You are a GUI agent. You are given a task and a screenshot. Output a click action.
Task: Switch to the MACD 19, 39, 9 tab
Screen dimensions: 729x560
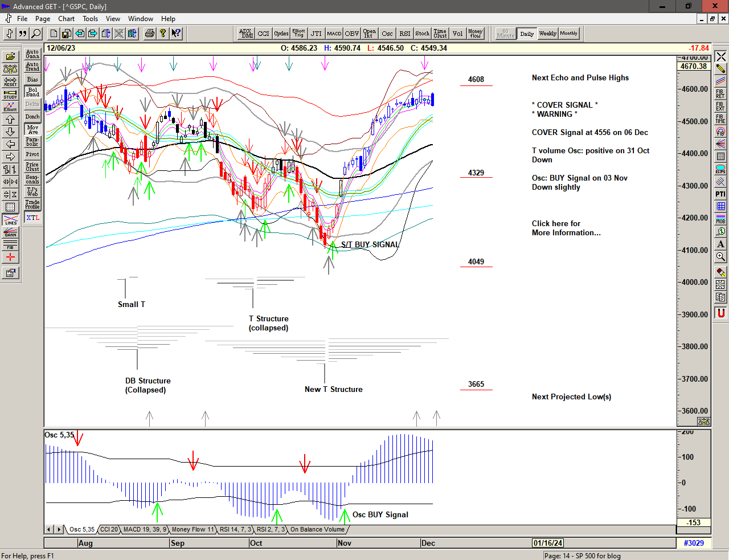(x=145, y=530)
